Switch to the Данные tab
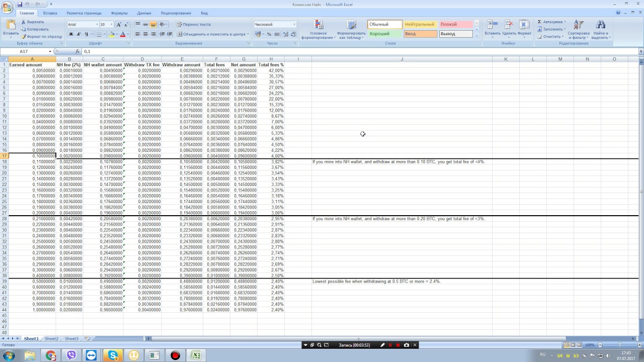Image resolution: width=644 pixels, height=362 pixels. tap(144, 13)
